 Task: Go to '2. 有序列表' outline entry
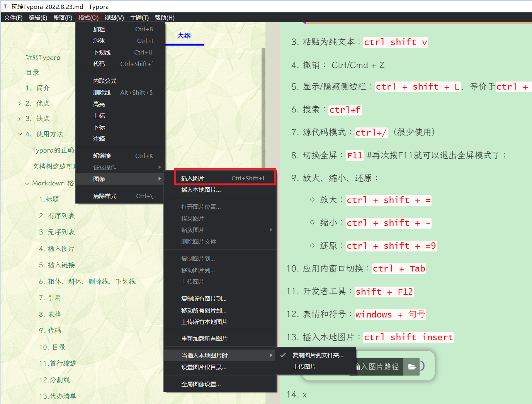coord(57,216)
